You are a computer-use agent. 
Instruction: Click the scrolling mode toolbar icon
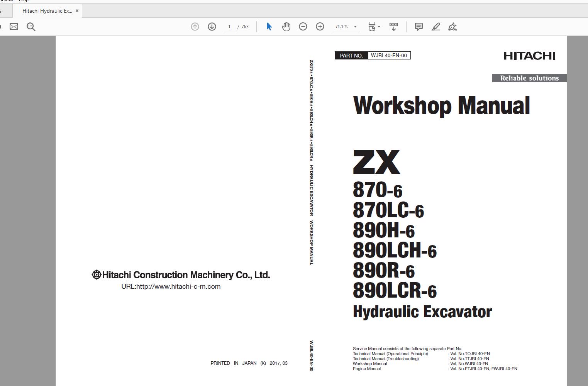pyautogui.click(x=394, y=27)
